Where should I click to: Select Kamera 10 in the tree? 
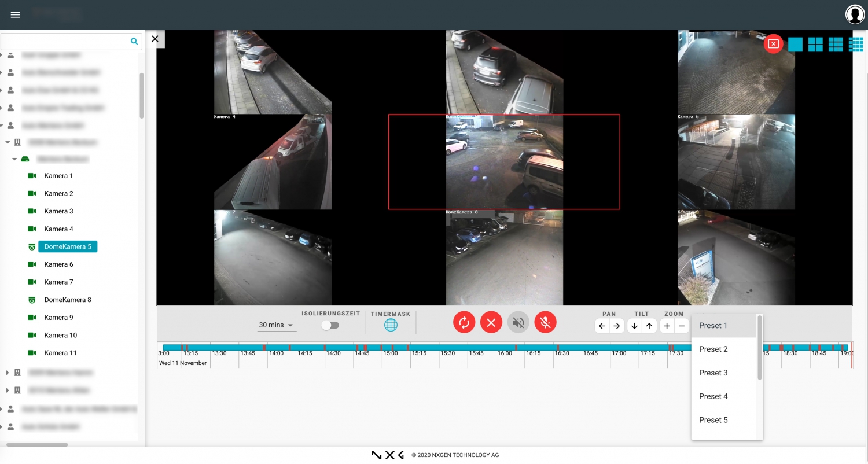(60, 336)
